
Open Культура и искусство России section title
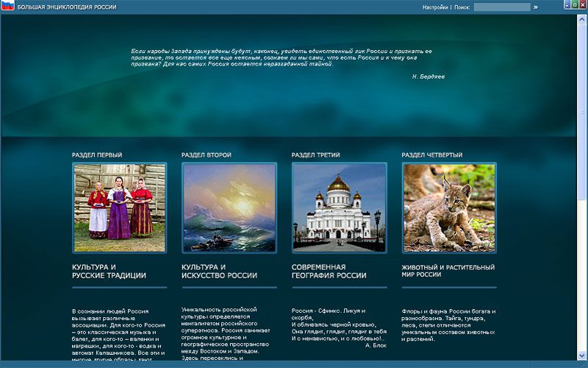click(219, 271)
